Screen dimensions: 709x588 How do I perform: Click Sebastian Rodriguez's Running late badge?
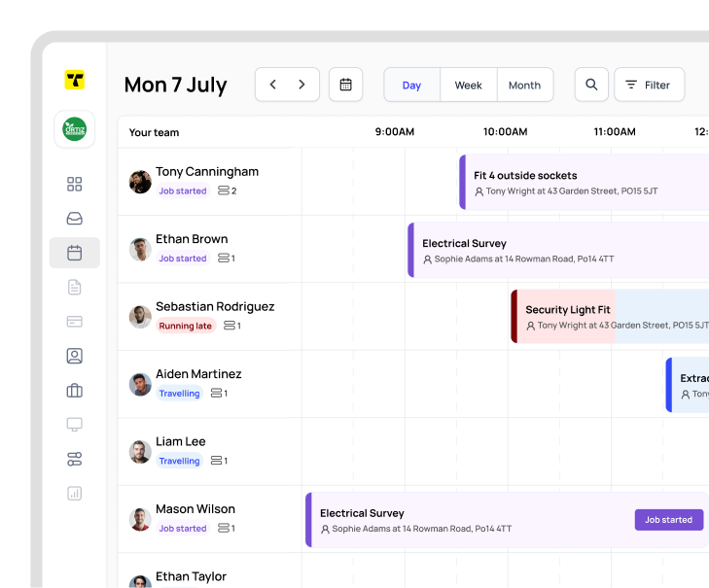point(185,327)
